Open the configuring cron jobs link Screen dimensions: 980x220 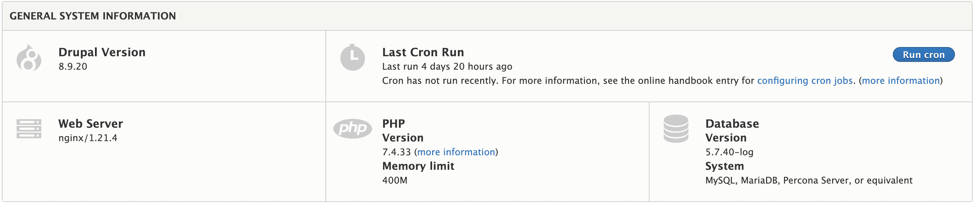[805, 81]
